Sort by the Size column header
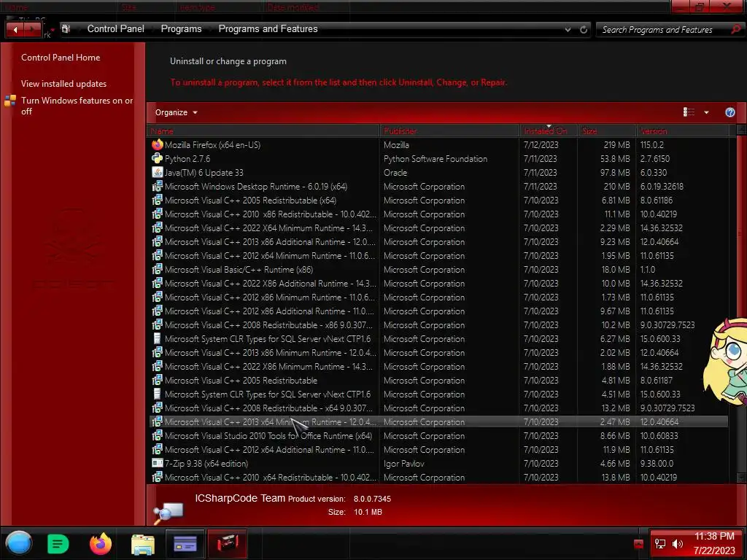The width and height of the screenshot is (747, 560). point(607,131)
